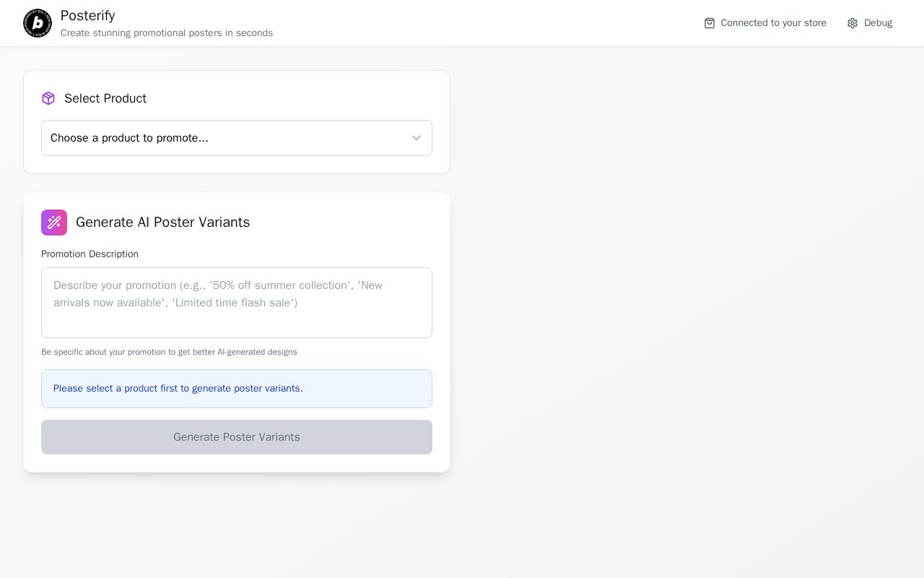Click the Select Product heading
Image resolution: width=924 pixels, height=578 pixels.
(105, 98)
